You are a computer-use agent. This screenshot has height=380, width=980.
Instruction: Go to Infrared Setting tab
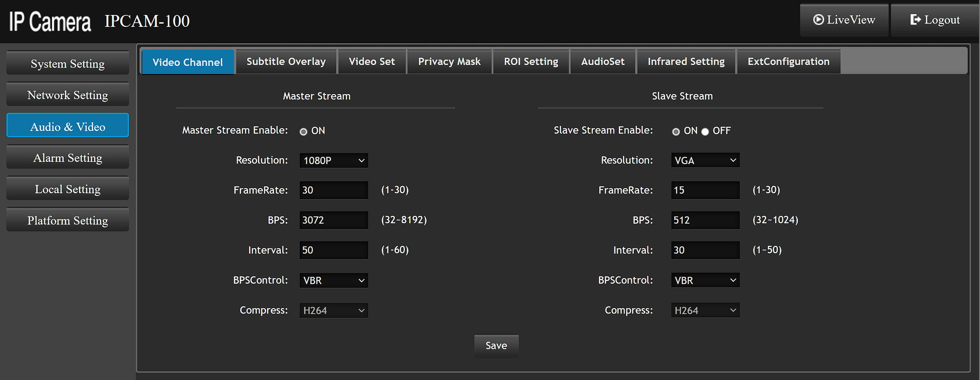coord(686,61)
